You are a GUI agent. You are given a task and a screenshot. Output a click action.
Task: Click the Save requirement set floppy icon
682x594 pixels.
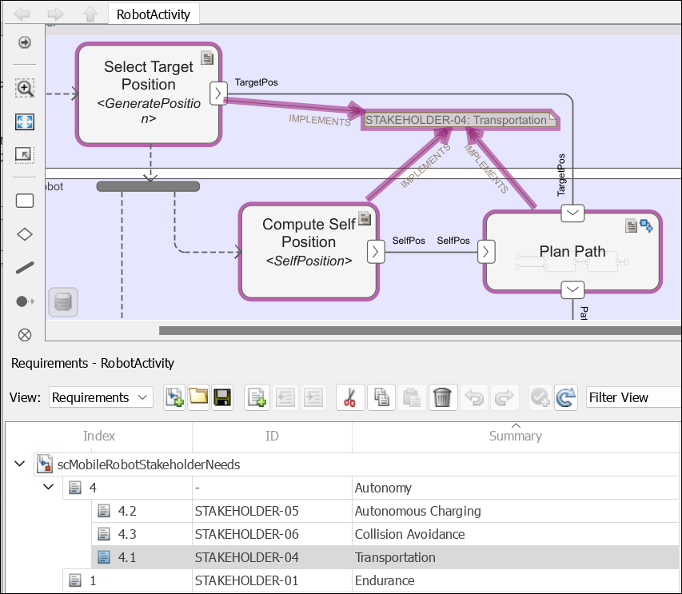(222, 398)
